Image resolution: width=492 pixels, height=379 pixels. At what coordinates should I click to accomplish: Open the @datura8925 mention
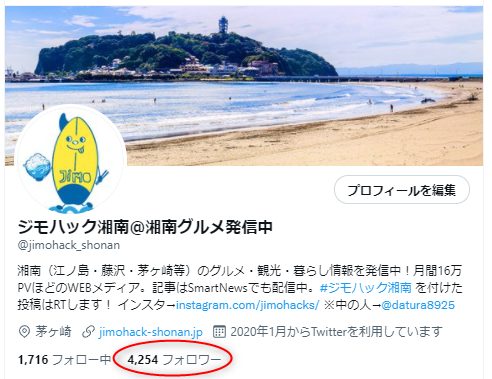[x=418, y=305]
